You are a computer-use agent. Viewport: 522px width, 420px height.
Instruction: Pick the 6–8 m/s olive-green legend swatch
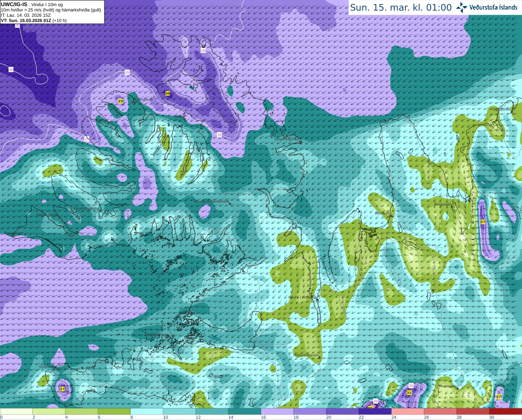114,411
